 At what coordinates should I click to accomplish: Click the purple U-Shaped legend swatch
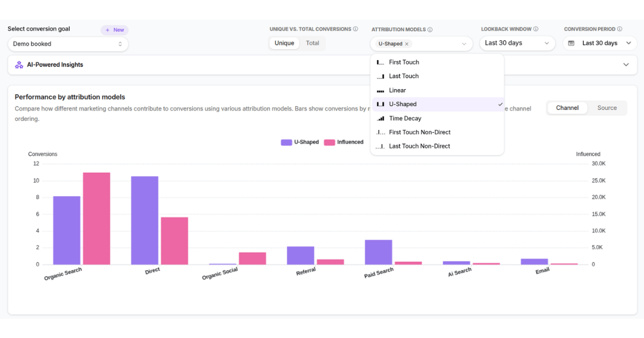[286, 142]
